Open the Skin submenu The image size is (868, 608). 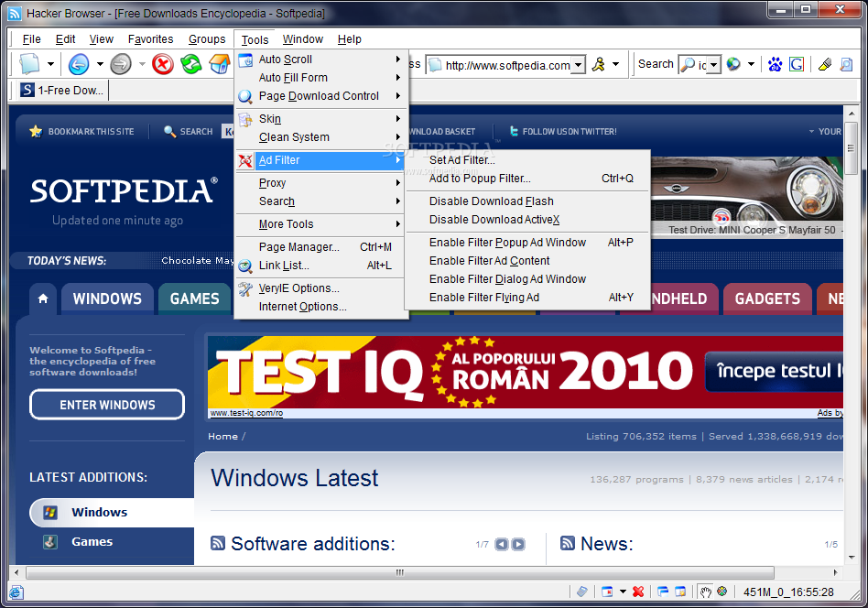pos(320,118)
